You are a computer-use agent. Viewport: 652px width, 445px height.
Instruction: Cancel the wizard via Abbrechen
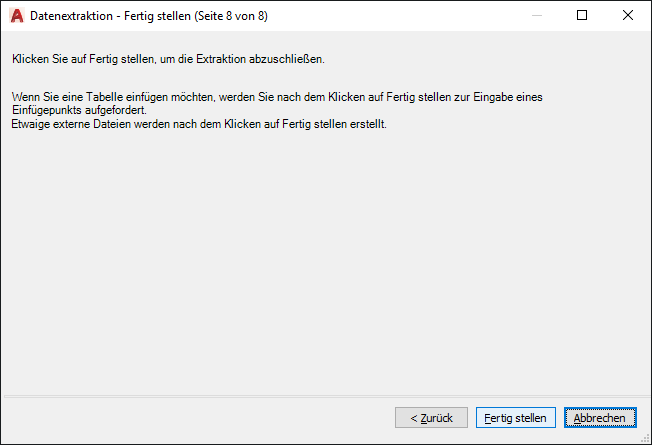(x=600, y=418)
